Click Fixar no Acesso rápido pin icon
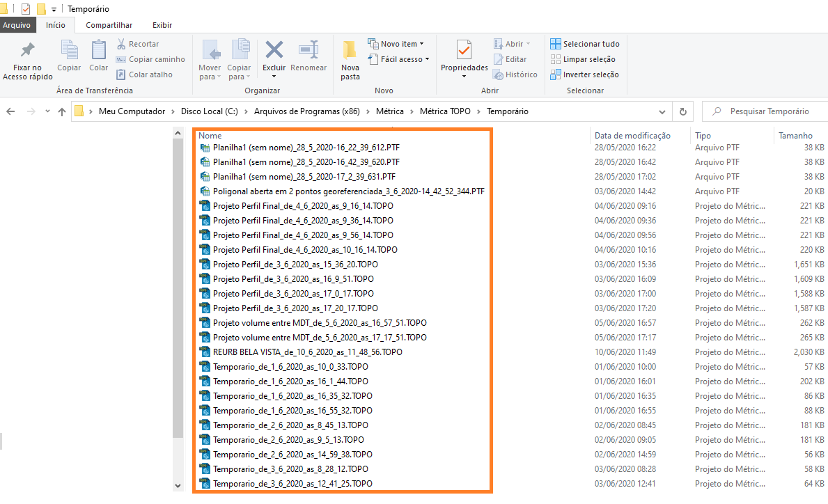Image resolution: width=828 pixels, height=504 pixels. click(27, 51)
